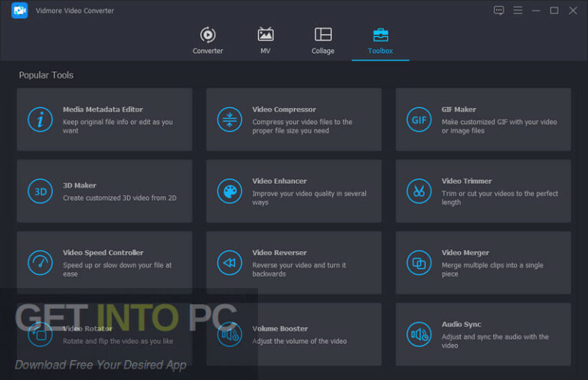Open Video Compressor title
This screenshot has height=380, width=588.
pos(284,110)
